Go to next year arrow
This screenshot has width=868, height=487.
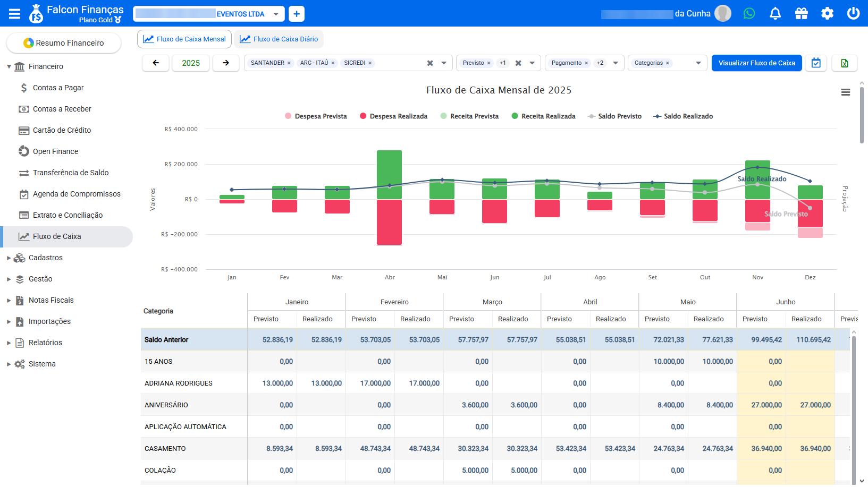point(226,63)
